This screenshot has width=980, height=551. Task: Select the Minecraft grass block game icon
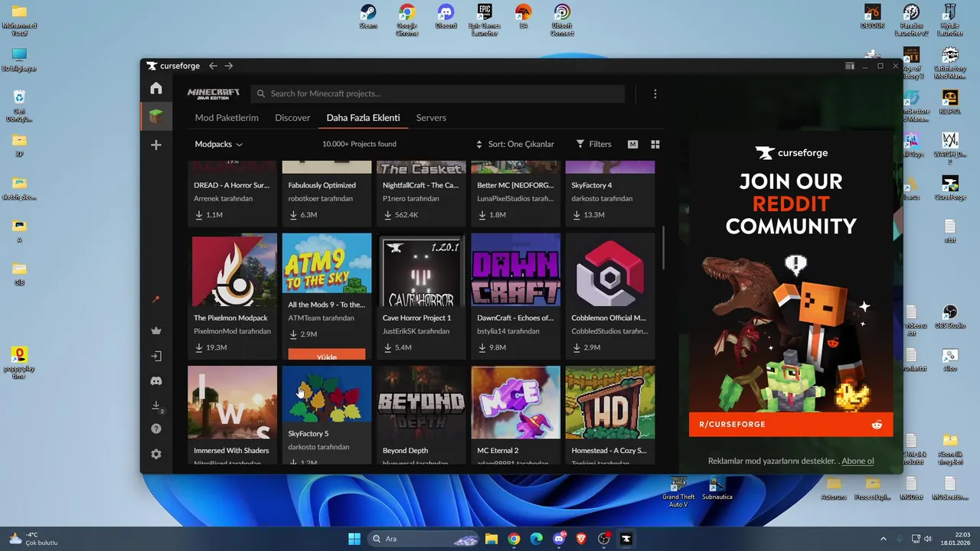tap(156, 116)
